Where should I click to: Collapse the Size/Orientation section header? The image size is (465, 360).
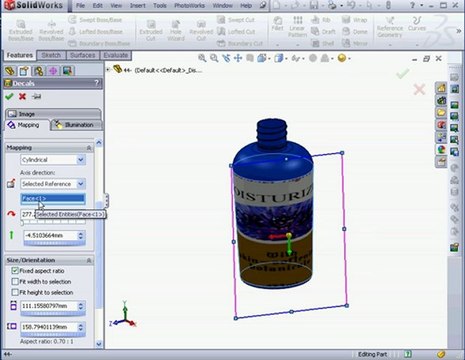(89, 260)
